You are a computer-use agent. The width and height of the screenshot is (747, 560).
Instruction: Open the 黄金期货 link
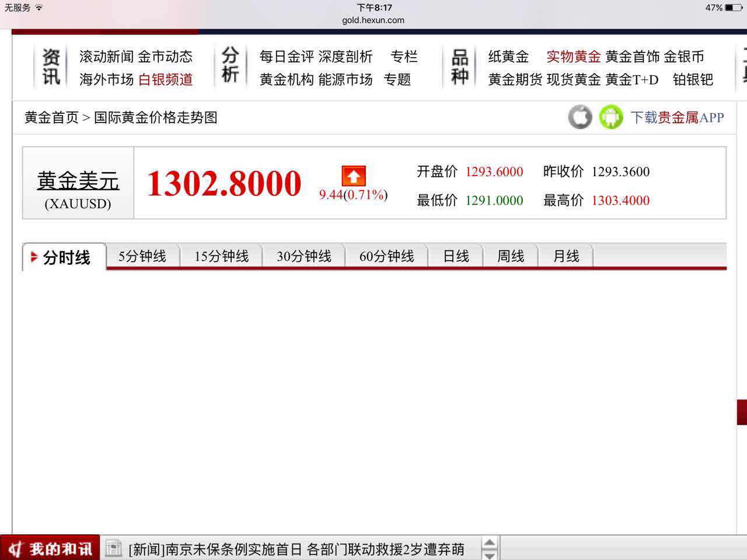[515, 79]
